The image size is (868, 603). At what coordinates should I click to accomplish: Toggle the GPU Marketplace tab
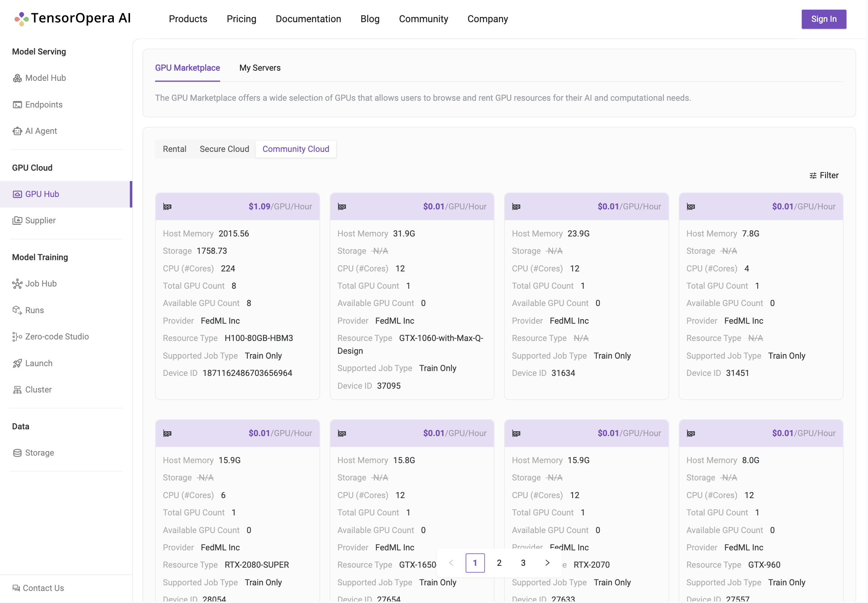coord(188,68)
